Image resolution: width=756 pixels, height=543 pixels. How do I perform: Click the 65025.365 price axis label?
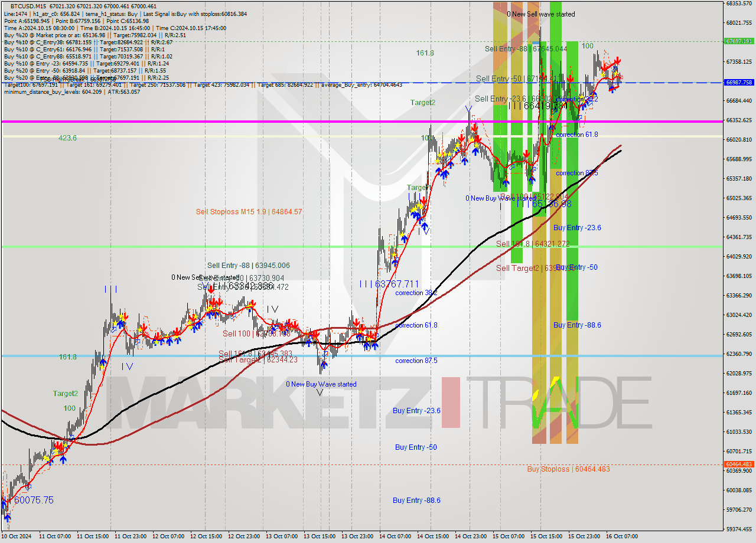coord(739,198)
